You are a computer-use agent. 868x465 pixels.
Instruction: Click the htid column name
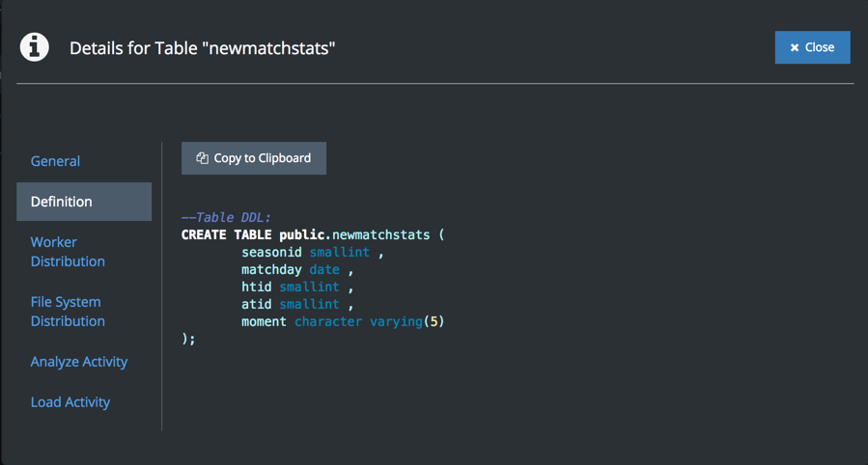pyautogui.click(x=257, y=287)
